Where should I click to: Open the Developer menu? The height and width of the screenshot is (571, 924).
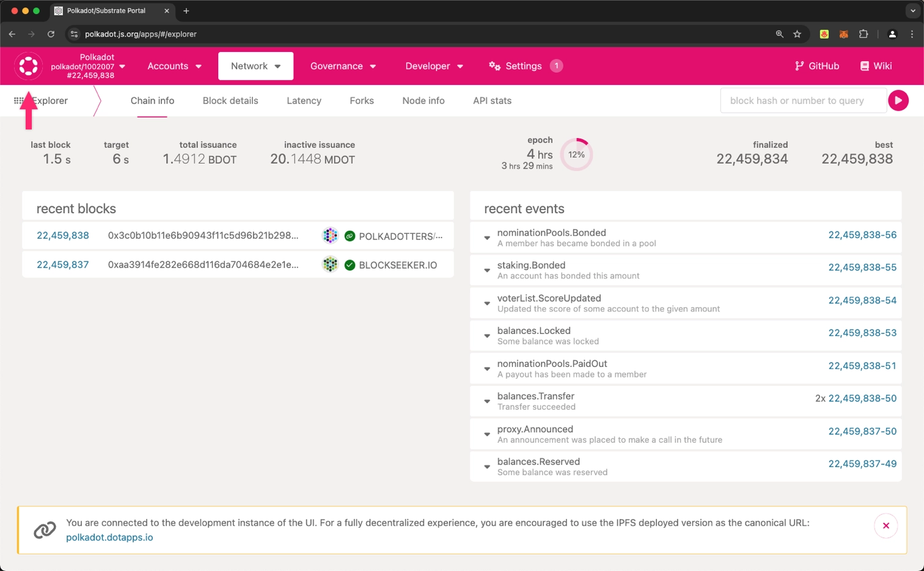pos(434,66)
